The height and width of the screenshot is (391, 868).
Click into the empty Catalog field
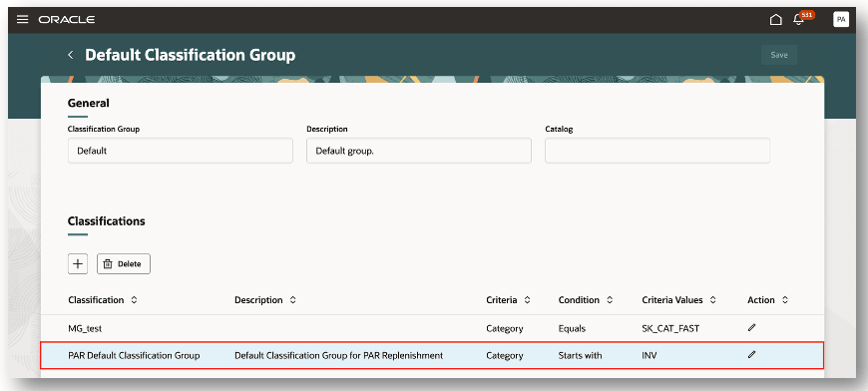(x=657, y=151)
